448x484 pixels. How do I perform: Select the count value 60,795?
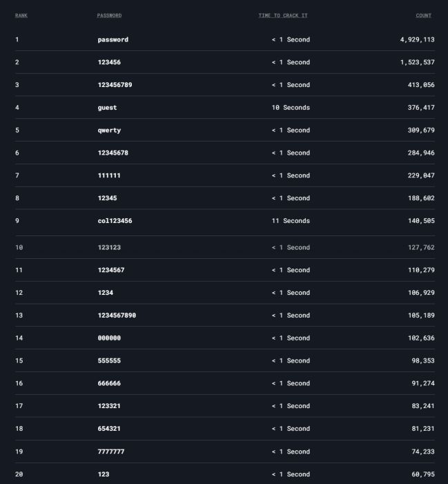point(423,474)
